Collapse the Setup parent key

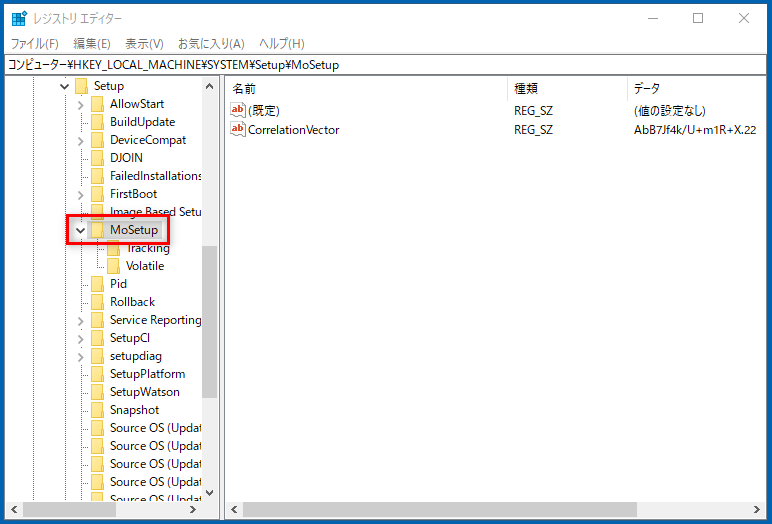[x=64, y=86]
